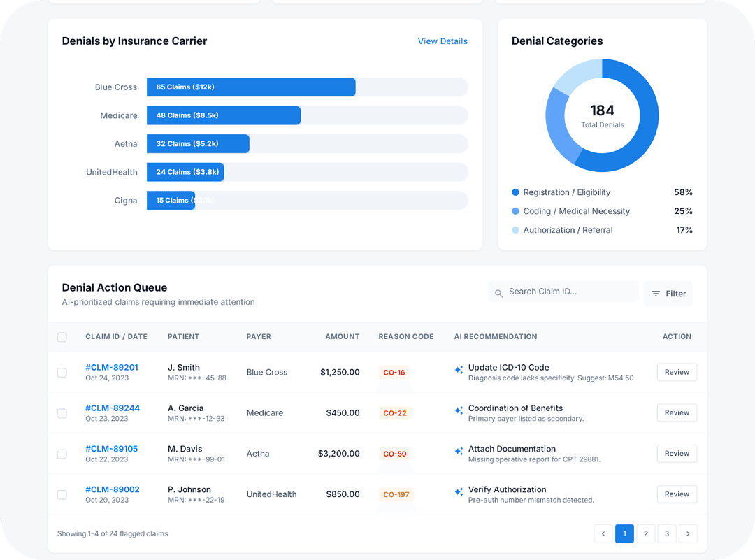Go to next page with right chevron
This screenshot has width=755, height=560.
coord(688,534)
